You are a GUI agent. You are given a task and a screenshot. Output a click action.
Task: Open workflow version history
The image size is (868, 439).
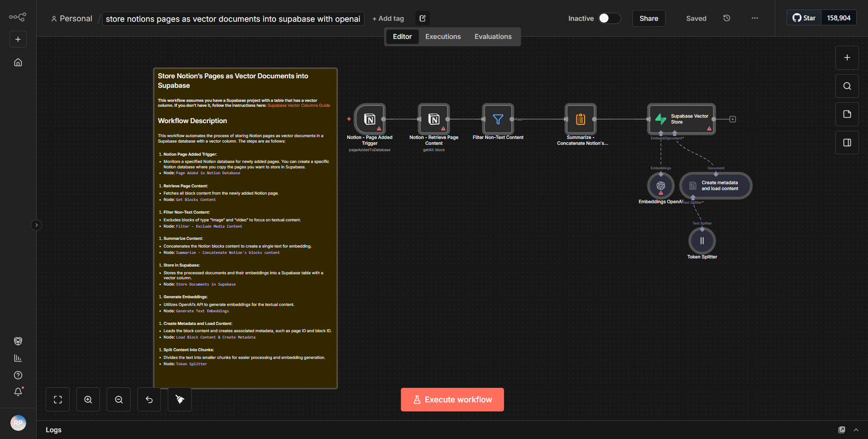(x=726, y=18)
